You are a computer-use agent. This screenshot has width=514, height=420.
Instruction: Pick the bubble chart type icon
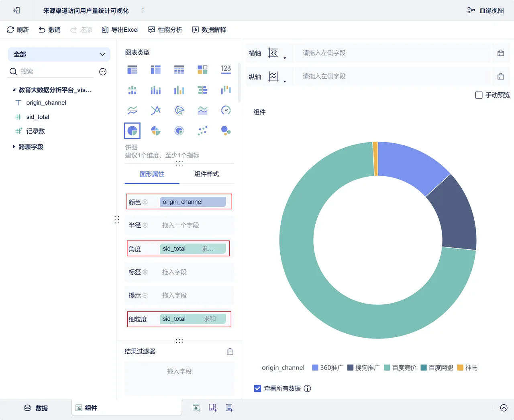[226, 130]
